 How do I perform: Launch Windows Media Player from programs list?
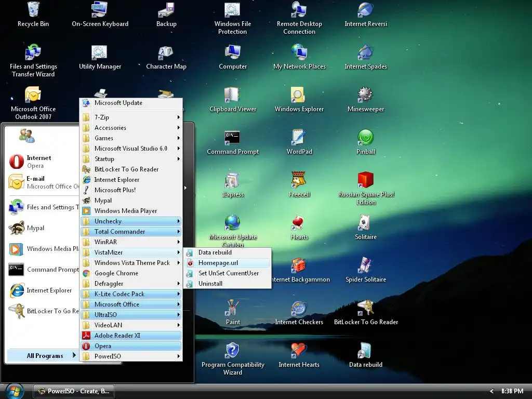pyautogui.click(x=131, y=211)
